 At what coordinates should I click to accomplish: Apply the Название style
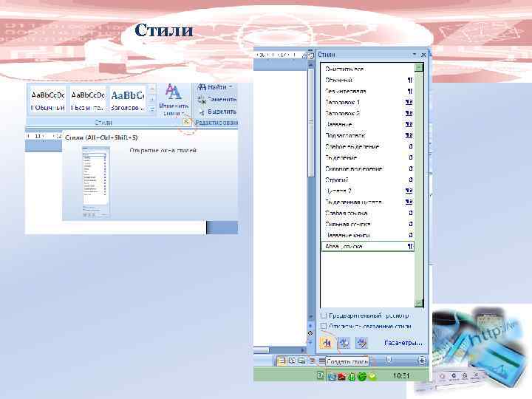pyautogui.click(x=367, y=125)
